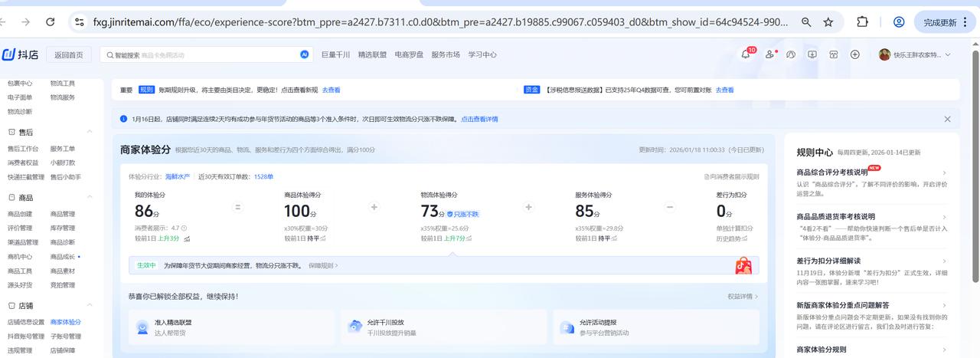This screenshot has width=980, height=358.
Task: Open 商品成长 in sidebar
Action: (63, 257)
